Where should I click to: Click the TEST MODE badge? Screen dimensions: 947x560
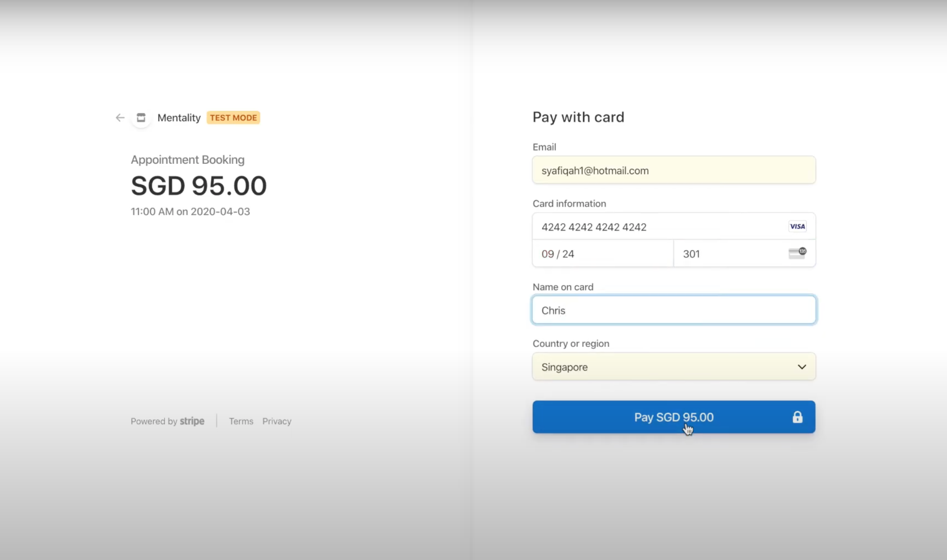click(233, 118)
